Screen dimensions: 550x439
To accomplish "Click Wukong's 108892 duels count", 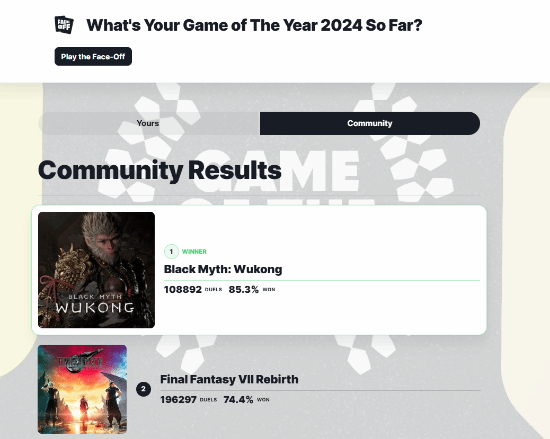I will coord(183,290).
